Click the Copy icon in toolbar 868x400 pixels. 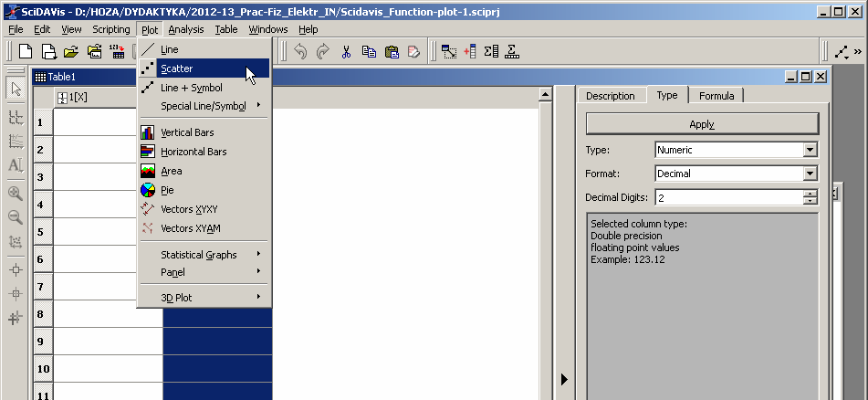[369, 51]
